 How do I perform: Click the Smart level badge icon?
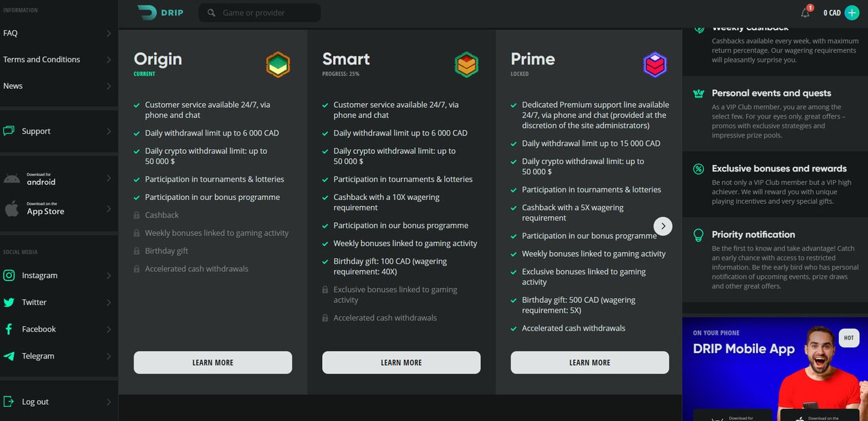tap(467, 65)
